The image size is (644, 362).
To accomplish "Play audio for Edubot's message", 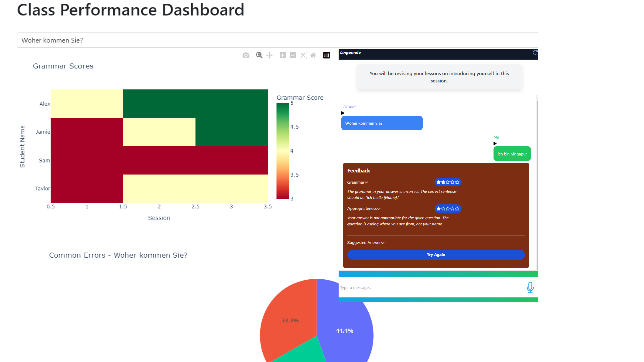I will coord(343,113).
